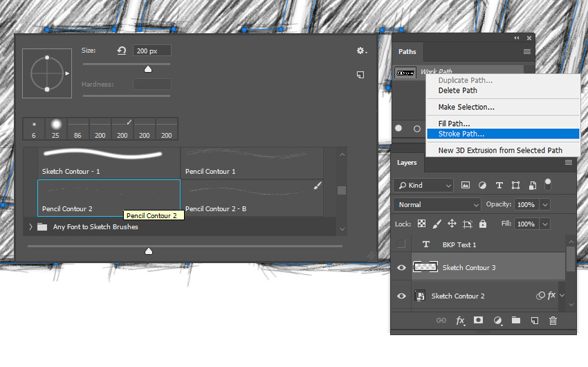Viewport: 588px width, 367px height.
Task: Open the layer Kind filter dropdown
Action: [424, 186]
